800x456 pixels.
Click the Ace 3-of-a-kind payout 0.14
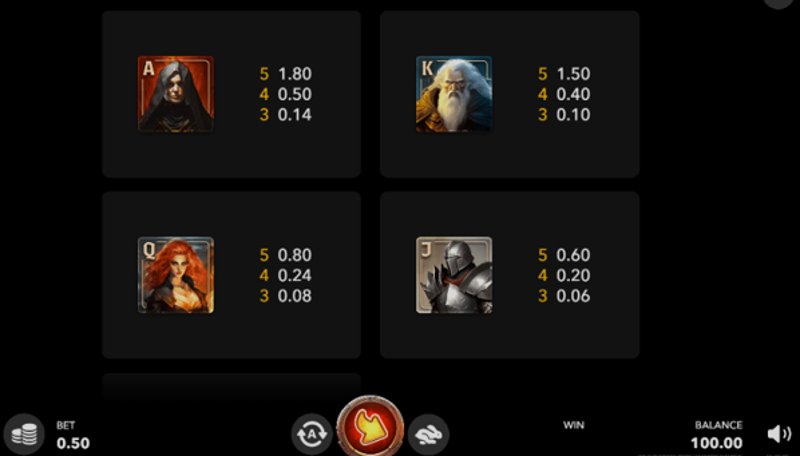point(295,115)
